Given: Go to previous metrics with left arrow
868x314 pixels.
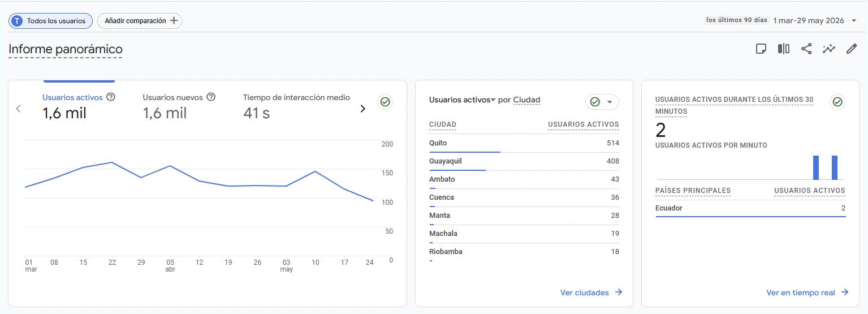Looking at the screenshot, I should [18, 109].
